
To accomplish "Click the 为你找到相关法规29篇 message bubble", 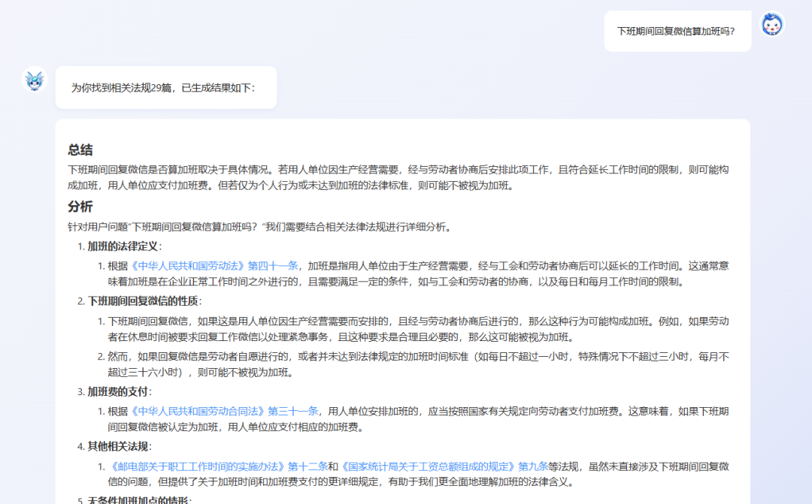I will coord(165,87).
